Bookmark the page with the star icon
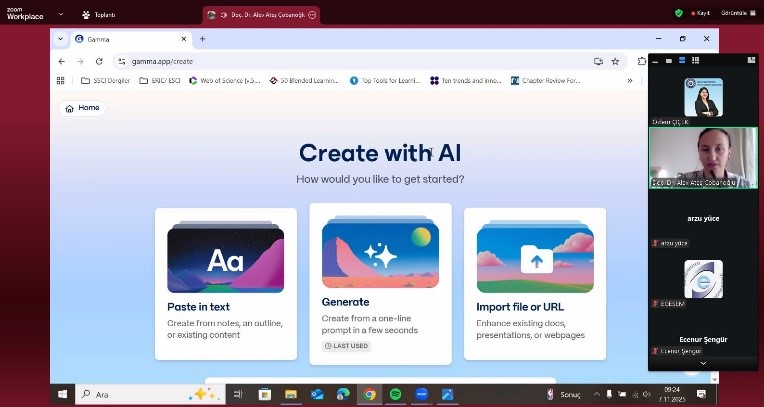764x407 pixels. pos(615,61)
